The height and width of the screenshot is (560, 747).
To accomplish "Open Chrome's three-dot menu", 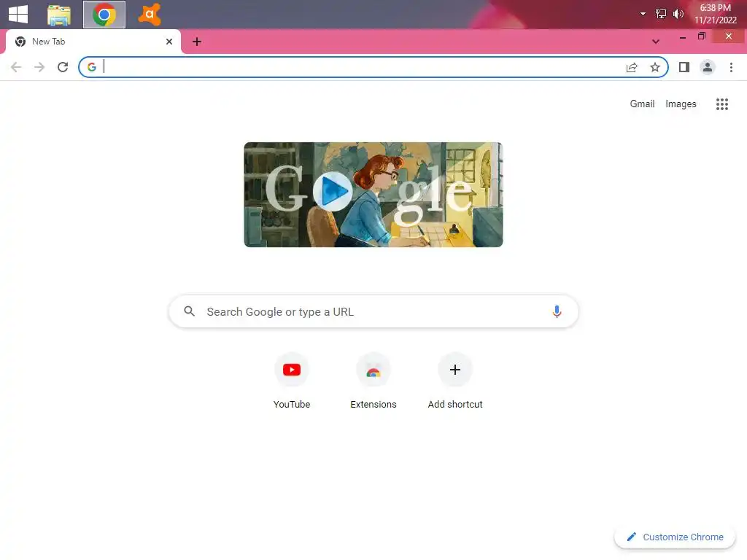I will (731, 67).
